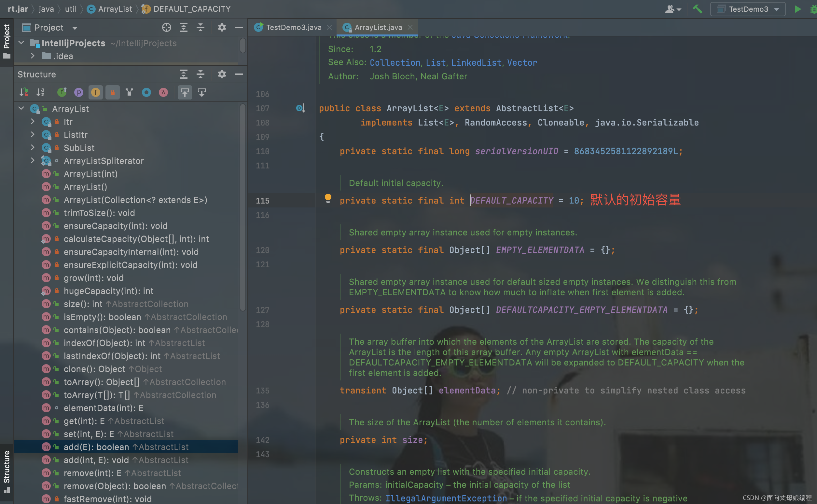Click IllegalArgumentException link in doc comment
Image resolution: width=817 pixels, height=504 pixels.
pyautogui.click(x=446, y=498)
